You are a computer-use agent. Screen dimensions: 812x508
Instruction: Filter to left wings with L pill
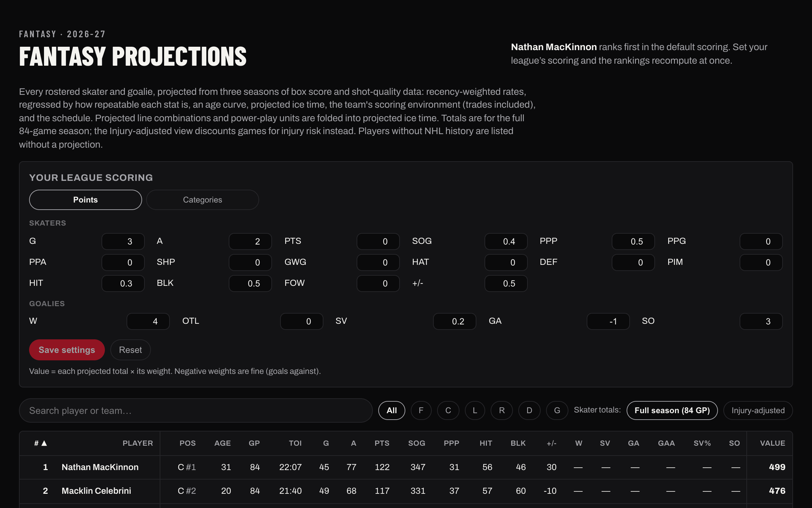tap(475, 410)
